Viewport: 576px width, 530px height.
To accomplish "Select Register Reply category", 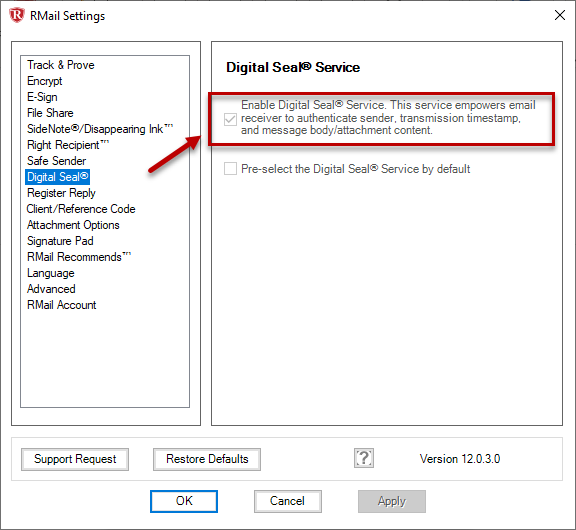I will click(x=61, y=193).
